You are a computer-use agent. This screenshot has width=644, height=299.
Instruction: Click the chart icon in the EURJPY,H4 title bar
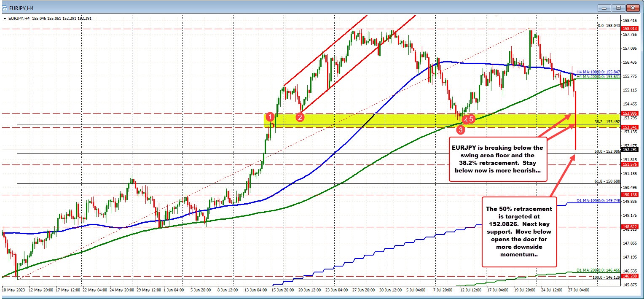pyautogui.click(x=5, y=7)
